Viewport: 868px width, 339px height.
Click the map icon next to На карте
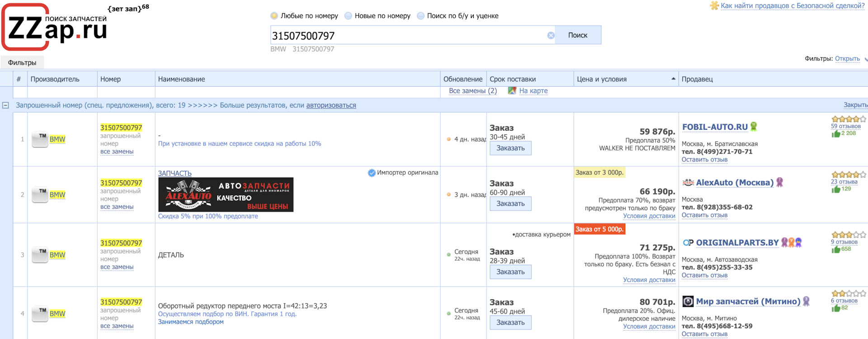(x=512, y=90)
